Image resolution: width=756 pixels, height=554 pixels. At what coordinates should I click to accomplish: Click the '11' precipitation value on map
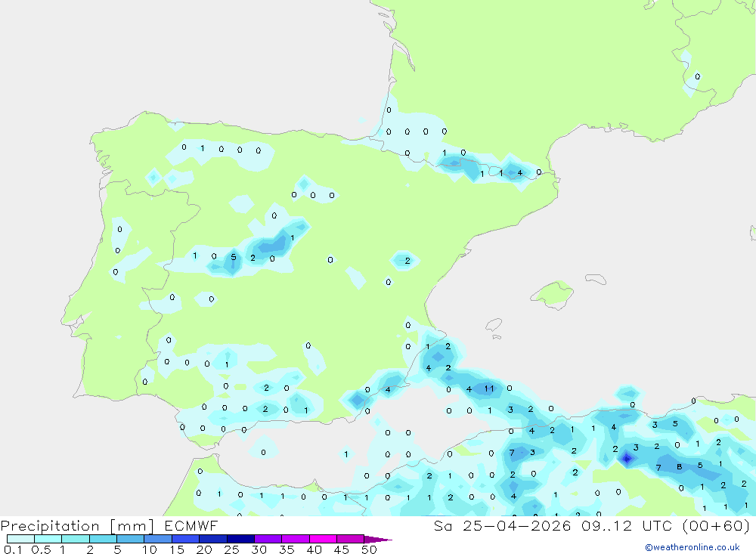489,388
